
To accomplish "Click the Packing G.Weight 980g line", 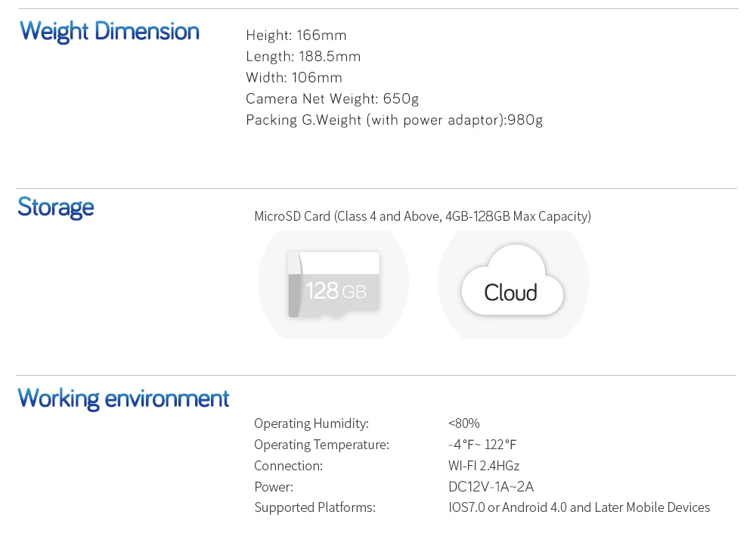I will click(394, 120).
